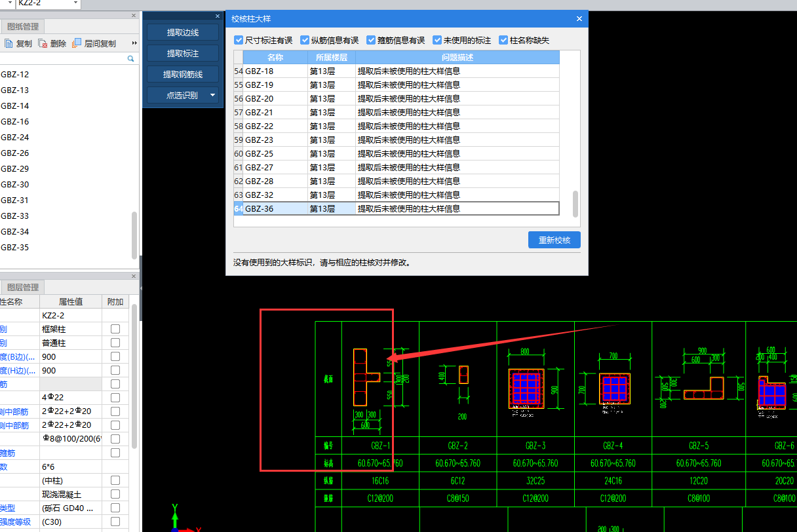Select GBZ-29 in the drawing list
This screenshot has width=797, height=532.
[15, 169]
